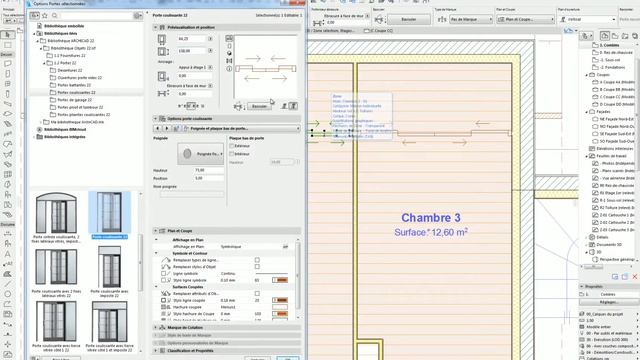Collapse the Prévisualisation et position panel
This screenshot has height=360, width=640.
[156, 27]
